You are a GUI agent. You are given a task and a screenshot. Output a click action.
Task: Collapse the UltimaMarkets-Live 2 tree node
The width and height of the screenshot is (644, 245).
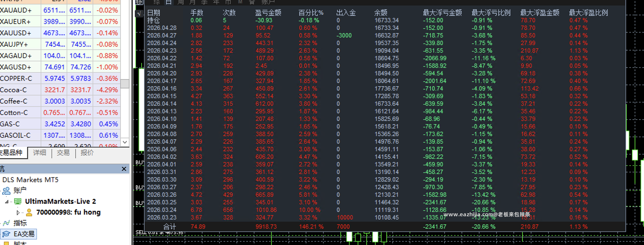point(7,201)
